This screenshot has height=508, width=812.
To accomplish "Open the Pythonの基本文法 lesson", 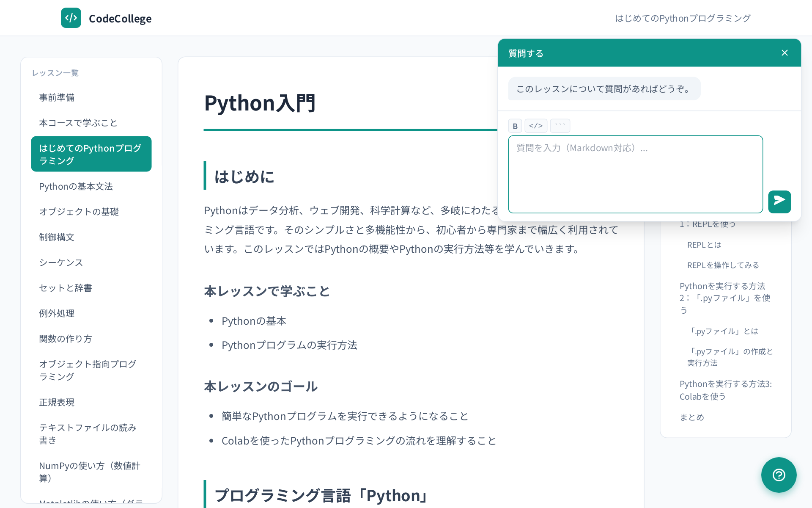I will [91, 186].
